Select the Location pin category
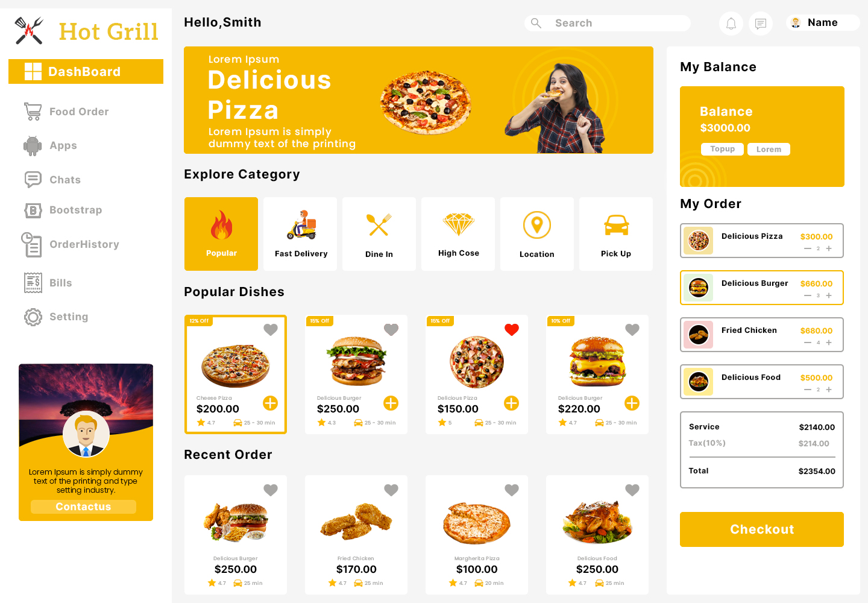 coord(537,234)
